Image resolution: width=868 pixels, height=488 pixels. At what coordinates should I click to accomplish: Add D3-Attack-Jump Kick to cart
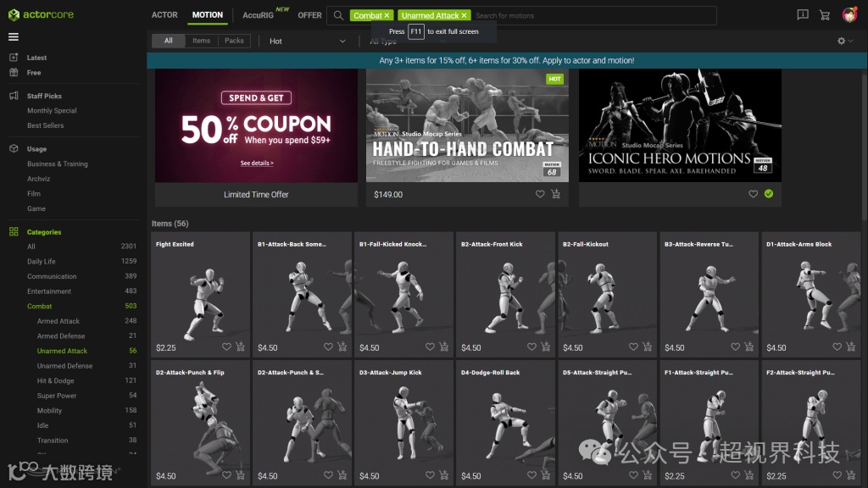[444, 475]
